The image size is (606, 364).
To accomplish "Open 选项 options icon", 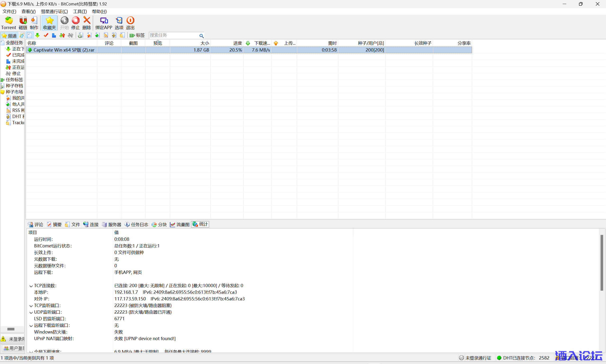I will (119, 21).
